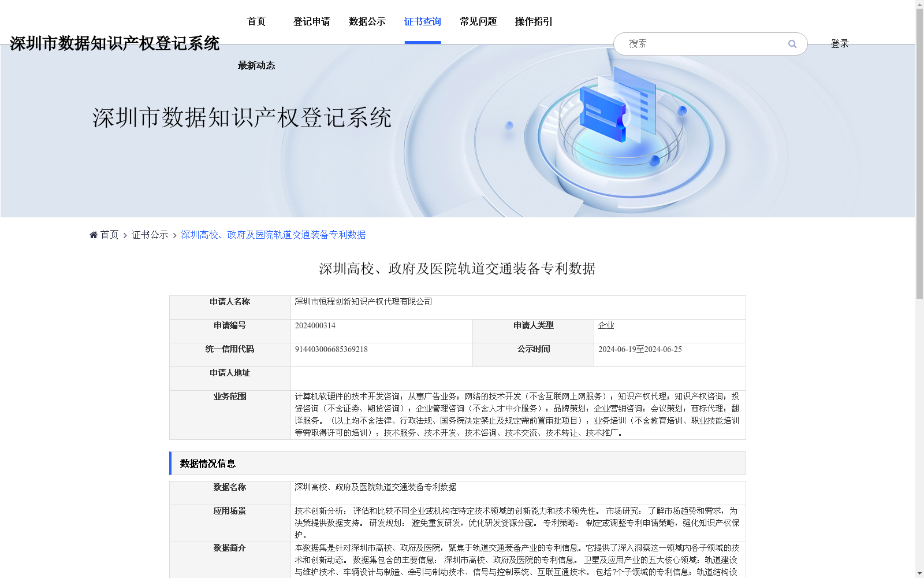Click the 证书公示 breadcrumb link

(148, 235)
